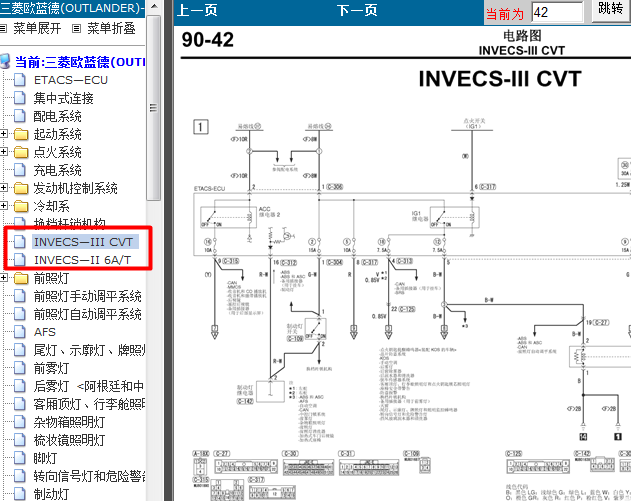Select 转向信号灯和危险警告 entry in the tree

pos(89,476)
